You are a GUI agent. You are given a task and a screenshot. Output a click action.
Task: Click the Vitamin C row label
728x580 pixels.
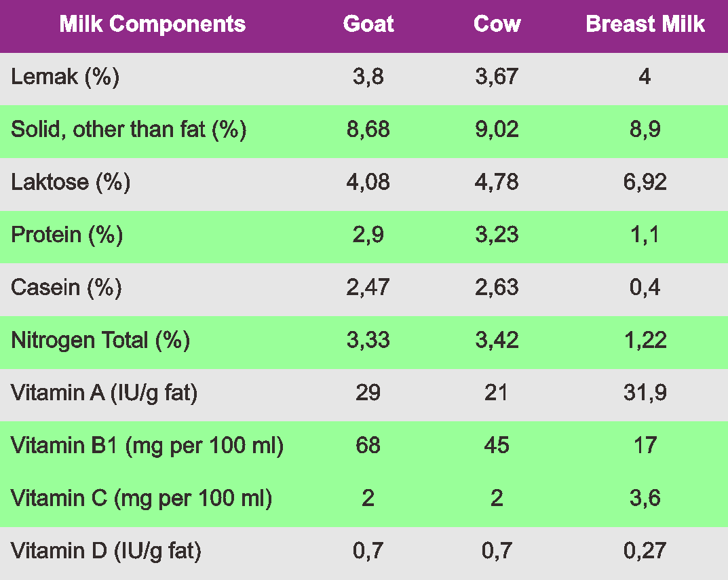coord(141,499)
